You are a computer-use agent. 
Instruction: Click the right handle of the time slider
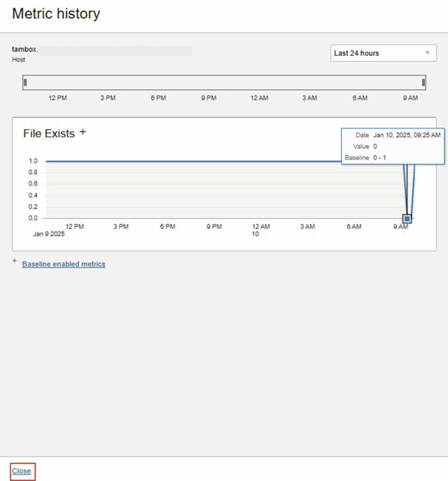(423, 83)
